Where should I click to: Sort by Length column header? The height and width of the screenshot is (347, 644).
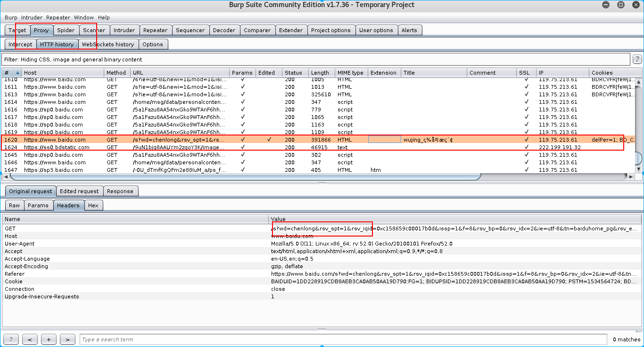point(322,73)
